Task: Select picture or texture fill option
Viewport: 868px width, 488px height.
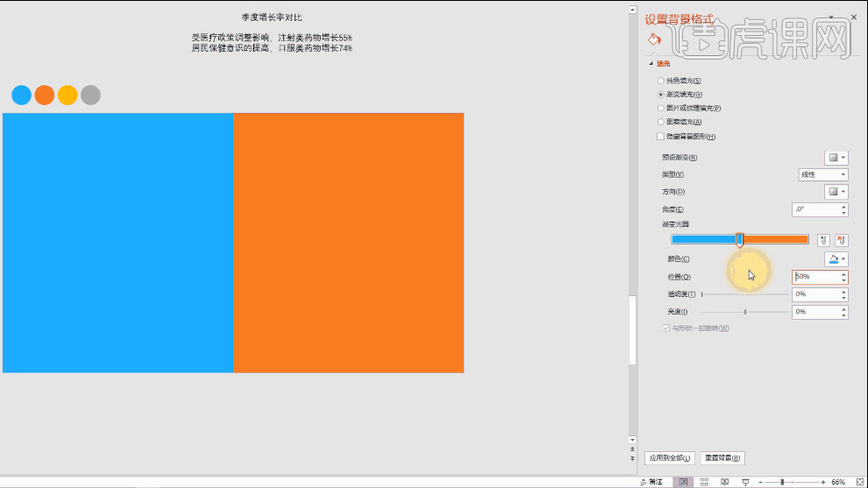Action: click(689, 109)
